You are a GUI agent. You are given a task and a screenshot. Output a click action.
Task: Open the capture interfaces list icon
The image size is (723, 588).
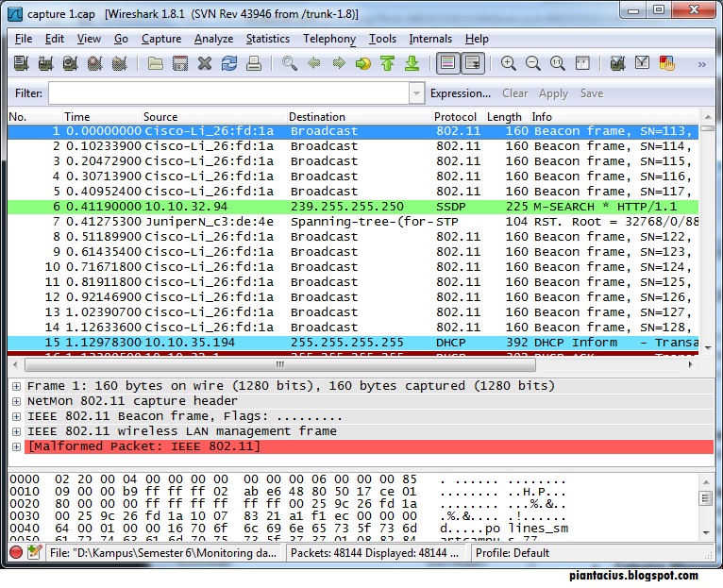21,63
